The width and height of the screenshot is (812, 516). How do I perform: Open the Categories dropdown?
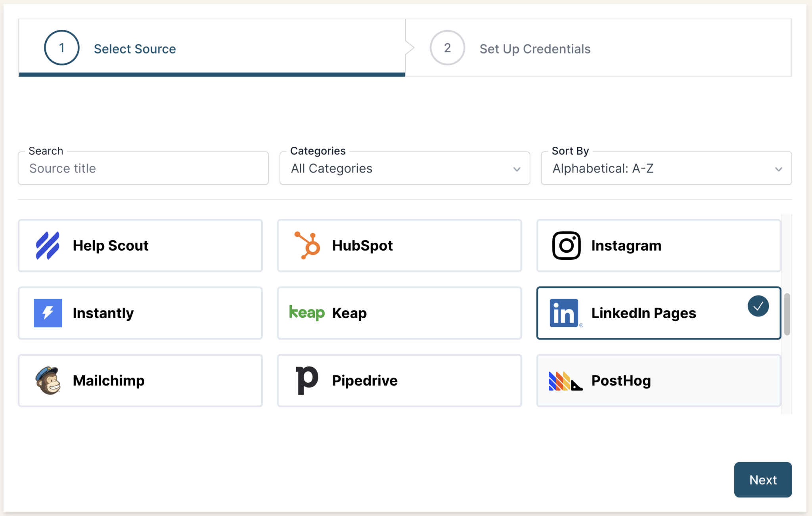coord(404,168)
